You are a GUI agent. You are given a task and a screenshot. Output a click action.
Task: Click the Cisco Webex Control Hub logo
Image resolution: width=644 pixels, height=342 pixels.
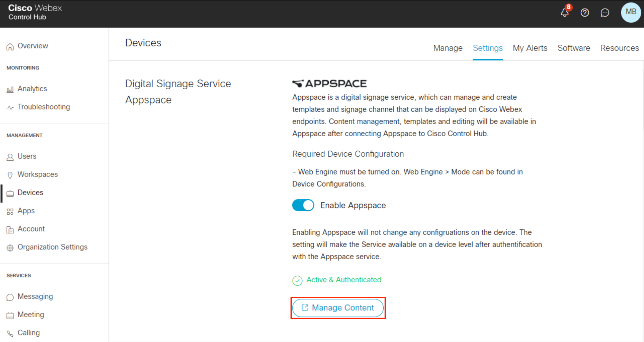(x=35, y=12)
